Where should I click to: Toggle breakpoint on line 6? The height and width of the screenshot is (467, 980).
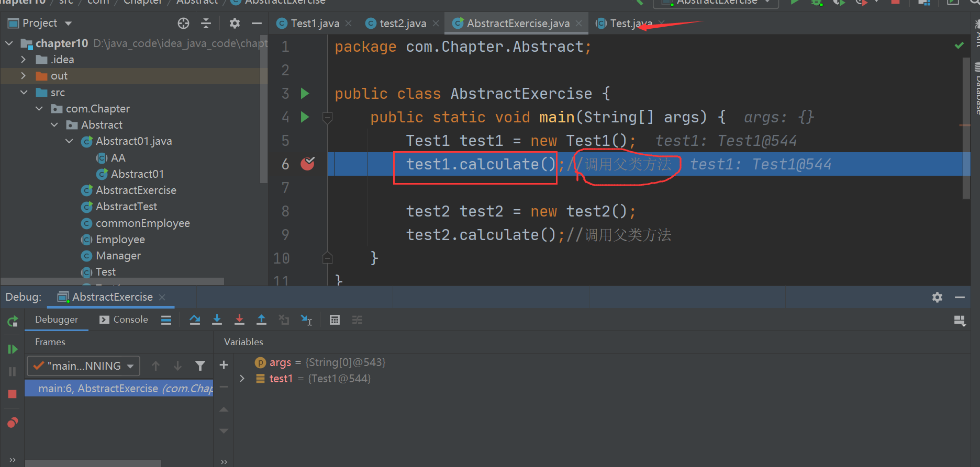(x=308, y=164)
